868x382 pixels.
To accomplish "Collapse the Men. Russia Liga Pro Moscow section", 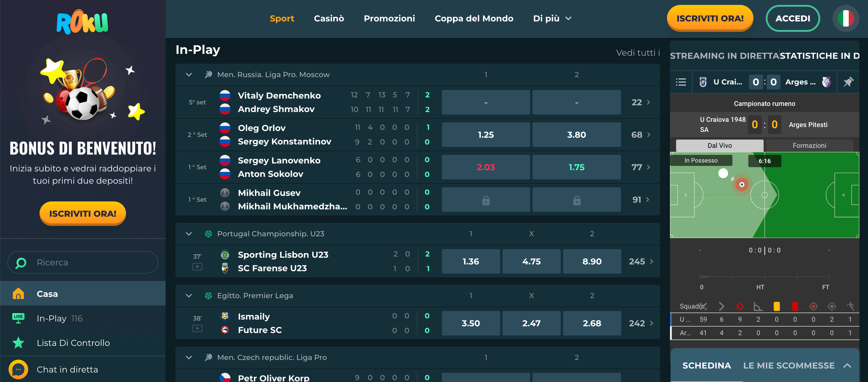I will coord(189,75).
